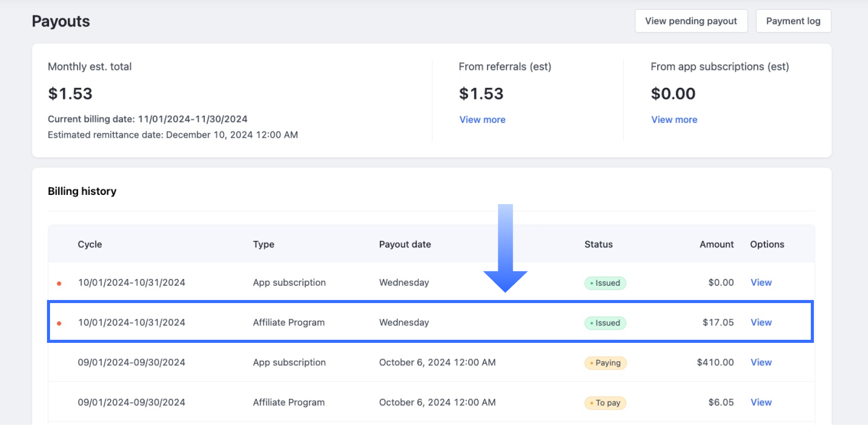The width and height of the screenshot is (868, 425).
Task: Click the red dot beside October App subscription
Action: coord(59,283)
